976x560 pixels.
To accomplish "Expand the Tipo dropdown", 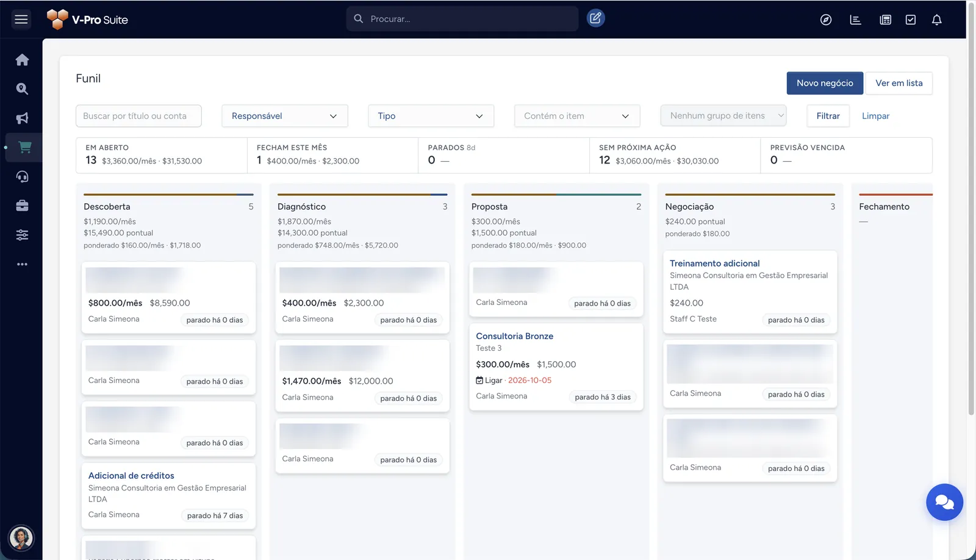I will 431,116.
